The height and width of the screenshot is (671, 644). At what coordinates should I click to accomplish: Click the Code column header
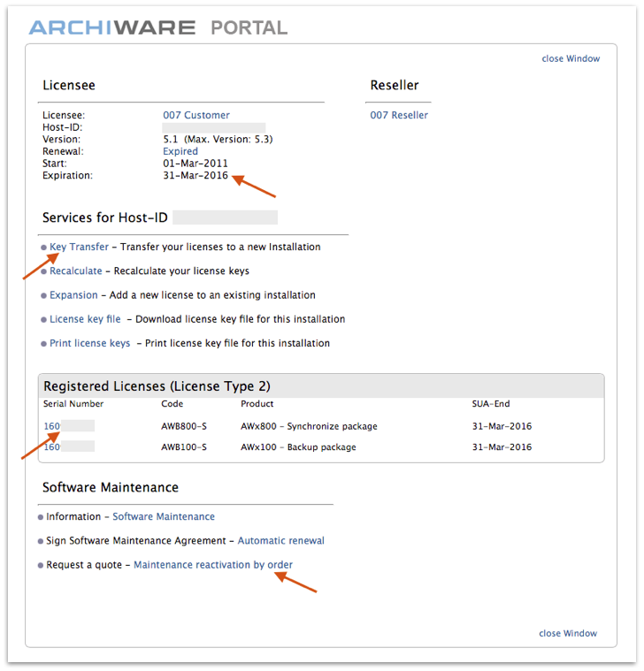[172, 403]
